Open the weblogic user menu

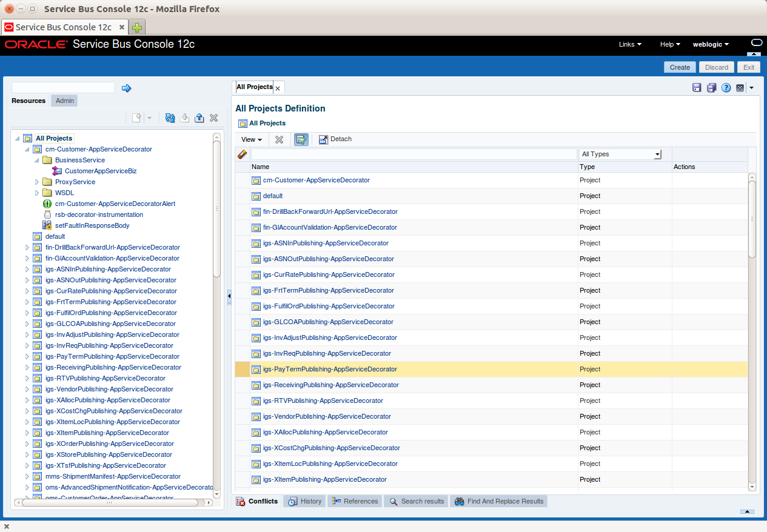point(711,44)
